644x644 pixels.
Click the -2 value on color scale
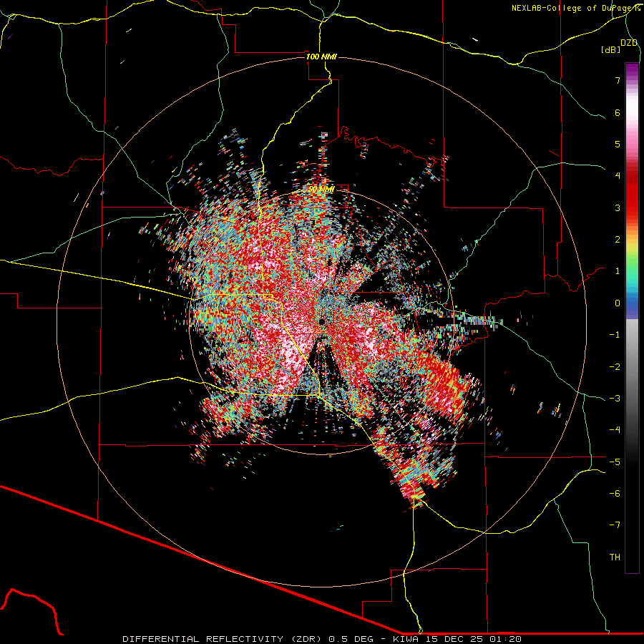click(615, 366)
